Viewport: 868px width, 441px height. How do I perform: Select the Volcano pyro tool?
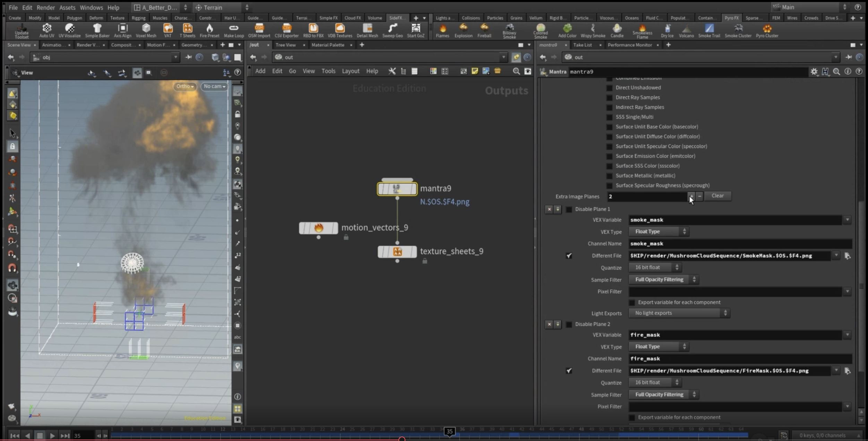(x=686, y=31)
